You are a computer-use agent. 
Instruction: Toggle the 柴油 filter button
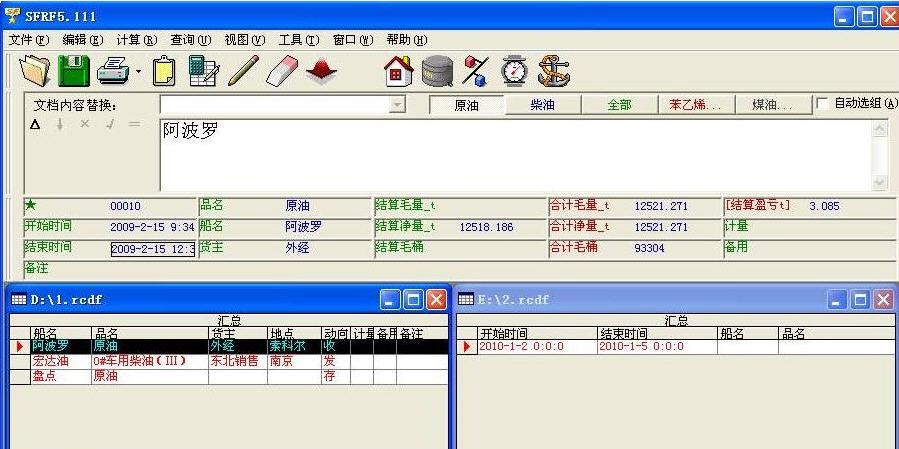pyautogui.click(x=542, y=105)
